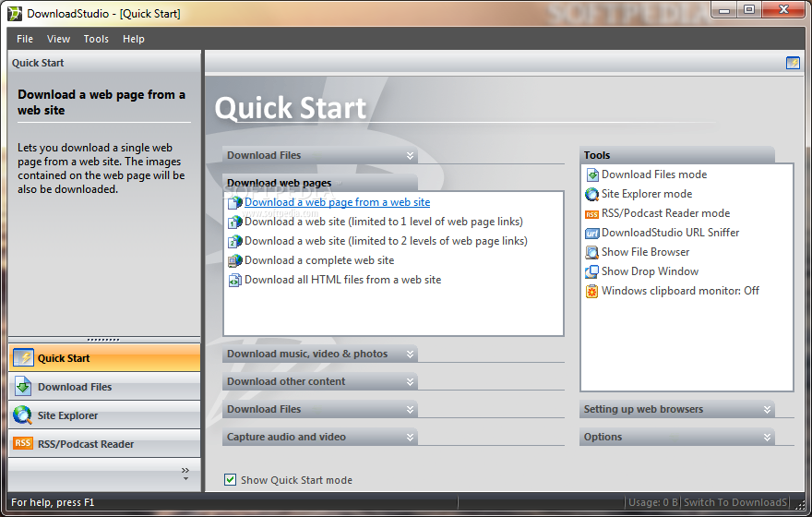Image resolution: width=812 pixels, height=517 pixels.
Task: Click 'For help, press F1' status text
Action: [x=53, y=502]
